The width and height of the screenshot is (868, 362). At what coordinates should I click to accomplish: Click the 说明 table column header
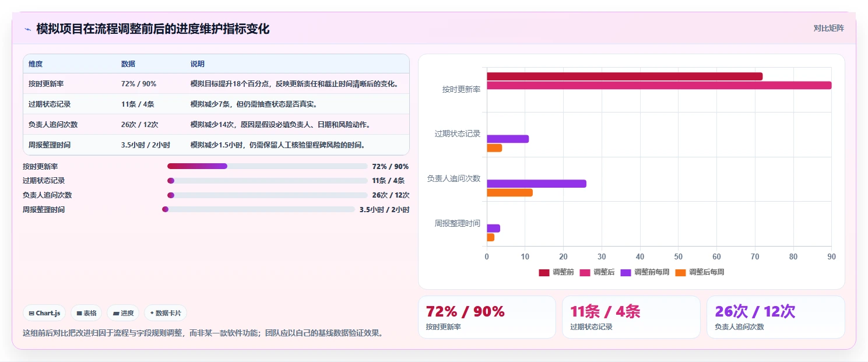click(198, 64)
